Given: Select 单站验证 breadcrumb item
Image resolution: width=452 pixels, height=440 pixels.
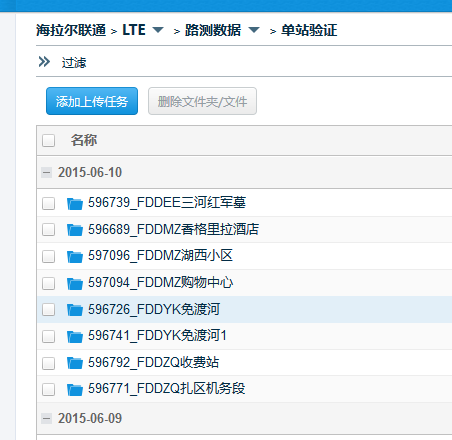Looking at the screenshot, I should pyautogui.click(x=309, y=30).
